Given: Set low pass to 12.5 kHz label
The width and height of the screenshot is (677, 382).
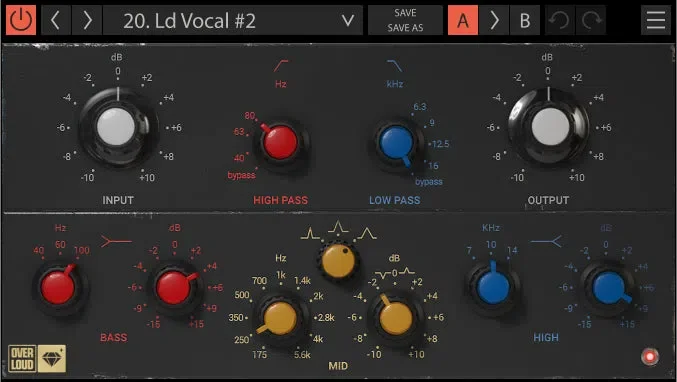Looking at the screenshot, I should coord(440,144).
